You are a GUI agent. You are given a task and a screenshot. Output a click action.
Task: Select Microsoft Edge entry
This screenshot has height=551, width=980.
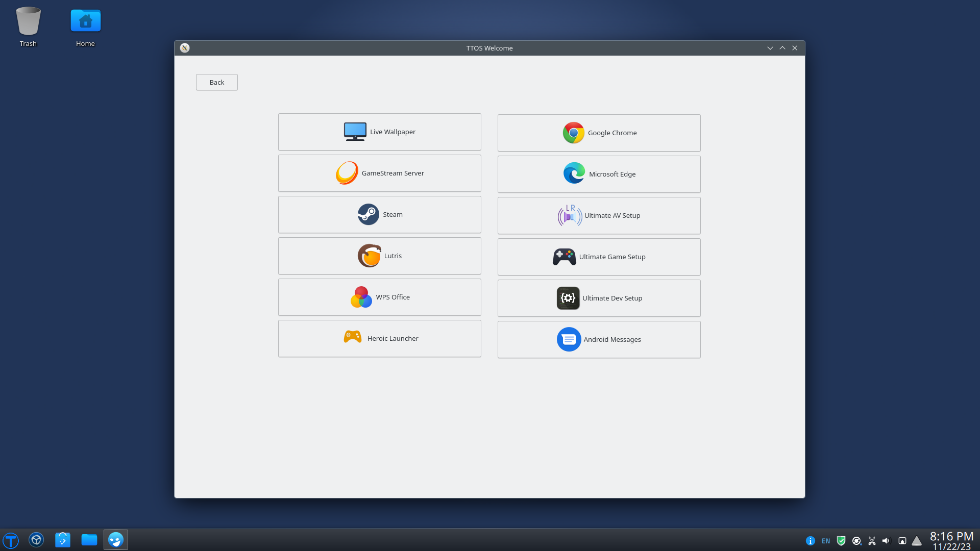pyautogui.click(x=599, y=174)
